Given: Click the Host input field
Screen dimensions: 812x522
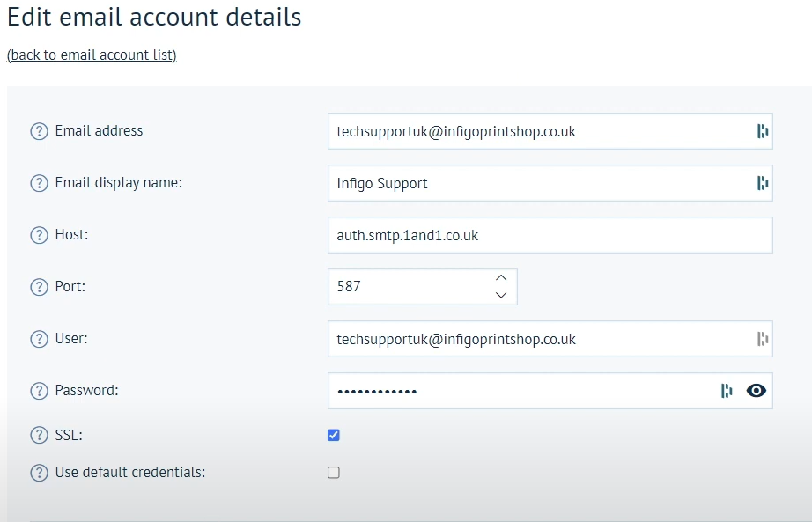Looking at the screenshot, I should tap(550, 235).
